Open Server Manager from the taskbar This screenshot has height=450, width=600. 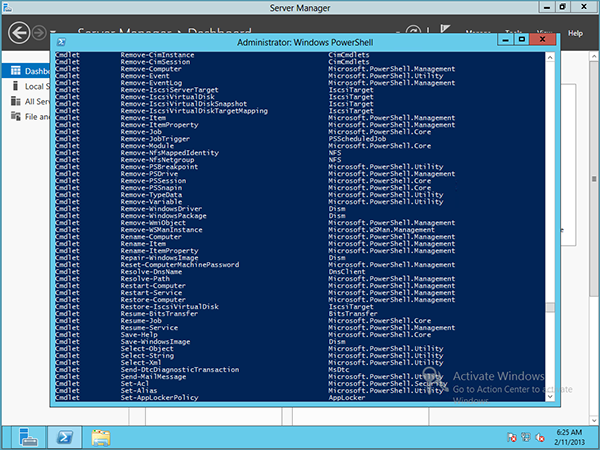28,437
